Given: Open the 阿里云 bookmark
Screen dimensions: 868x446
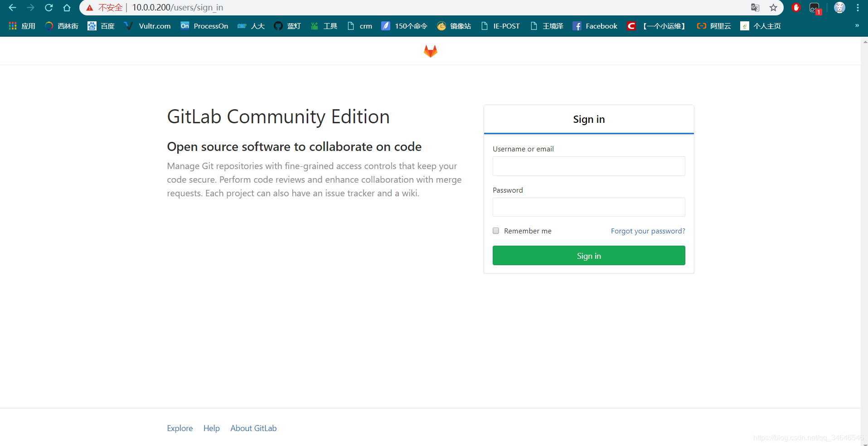Looking at the screenshot, I should coord(714,26).
